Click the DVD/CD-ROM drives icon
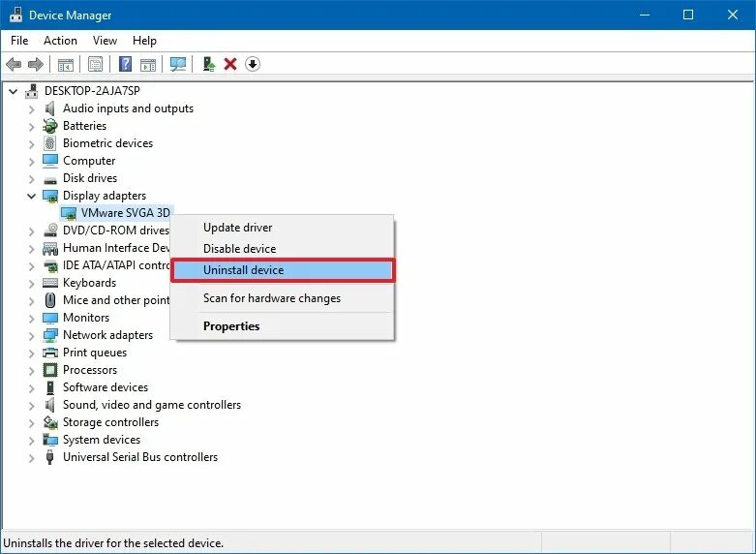 pyautogui.click(x=50, y=231)
